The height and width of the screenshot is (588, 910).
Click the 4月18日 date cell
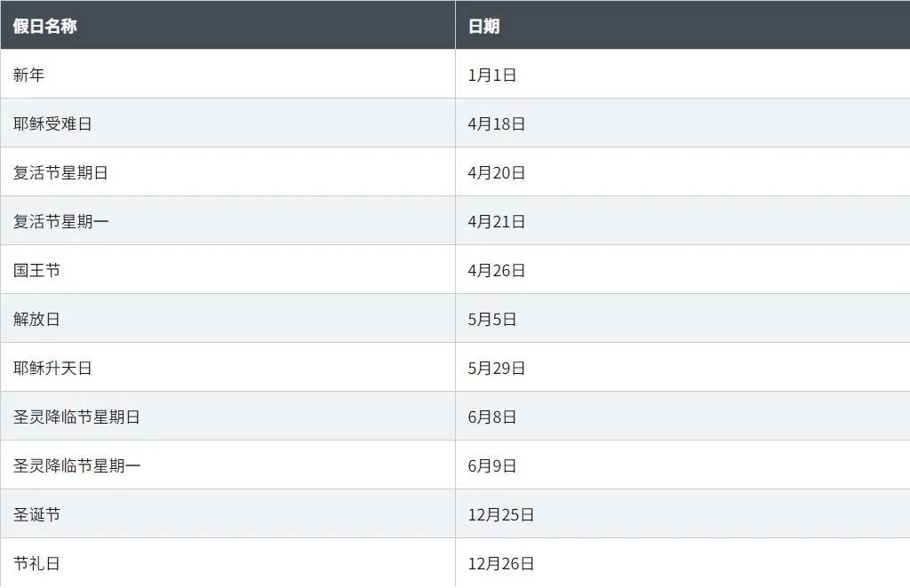click(x=497, y=123)
